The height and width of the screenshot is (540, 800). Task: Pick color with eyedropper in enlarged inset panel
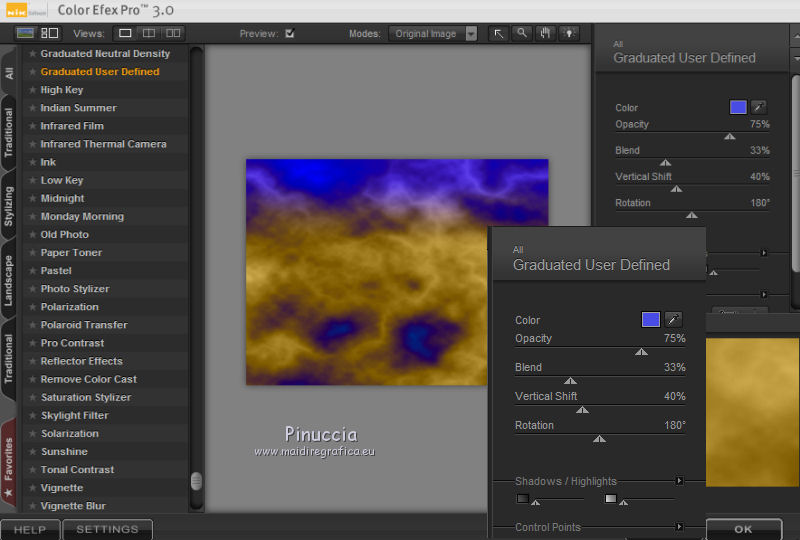(x=673, y=320)
